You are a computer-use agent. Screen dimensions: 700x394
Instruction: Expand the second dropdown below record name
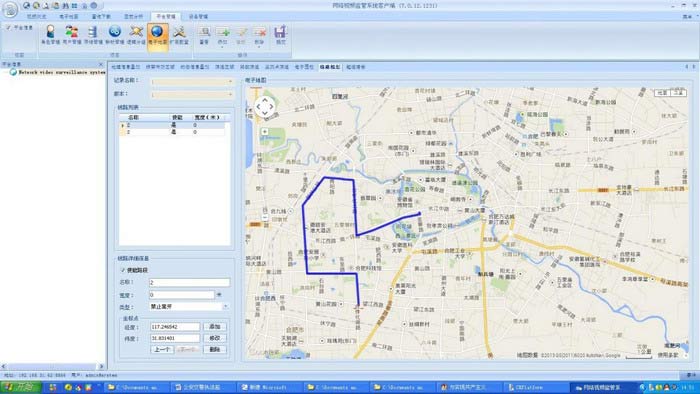click(x=191, y=95)
